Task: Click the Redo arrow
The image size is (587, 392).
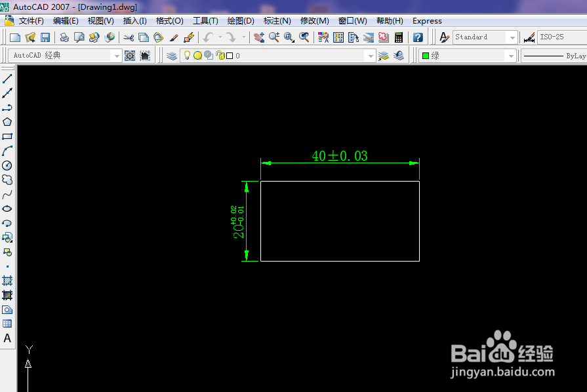Action: [231, 37]
